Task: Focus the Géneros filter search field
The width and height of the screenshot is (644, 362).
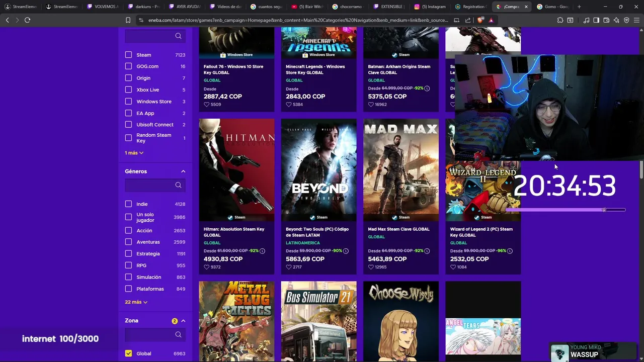Action: (x=155, y=185)
